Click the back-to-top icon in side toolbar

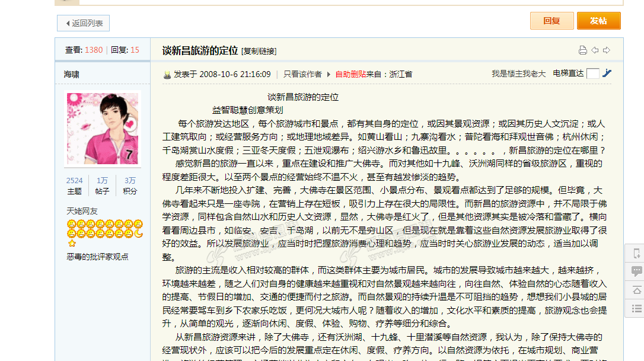(x=636, y=290)
